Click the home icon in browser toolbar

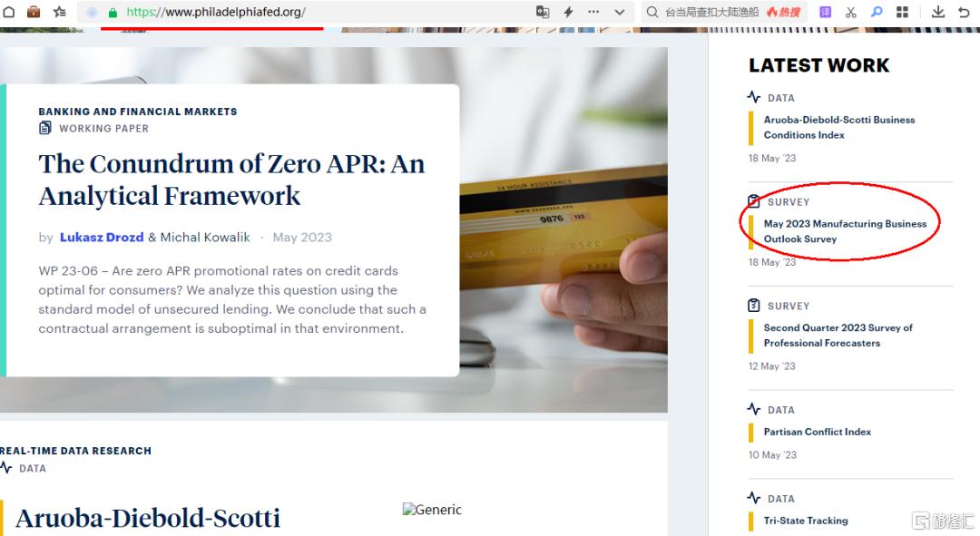[9, 12]
